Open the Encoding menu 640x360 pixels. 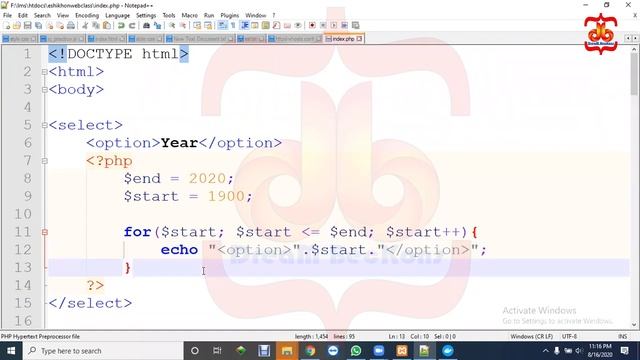(87, 15)
